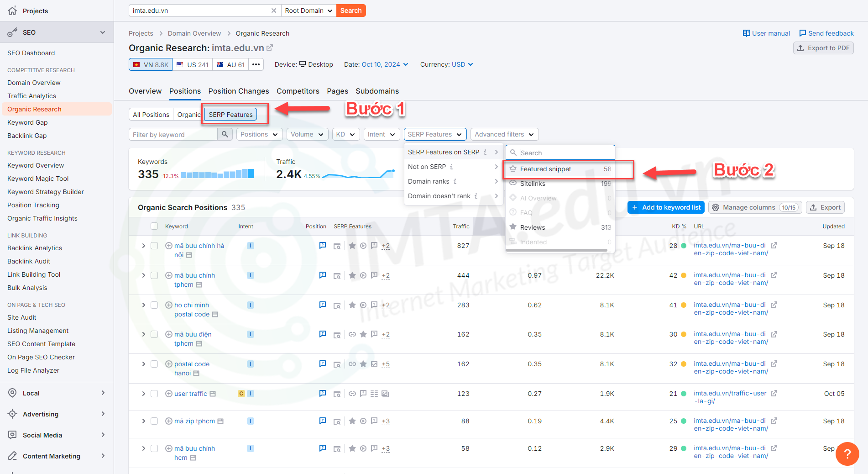The image size is (868, 474).
Task: Click magnifier button in keyword filter
Action: click(225, 134)
